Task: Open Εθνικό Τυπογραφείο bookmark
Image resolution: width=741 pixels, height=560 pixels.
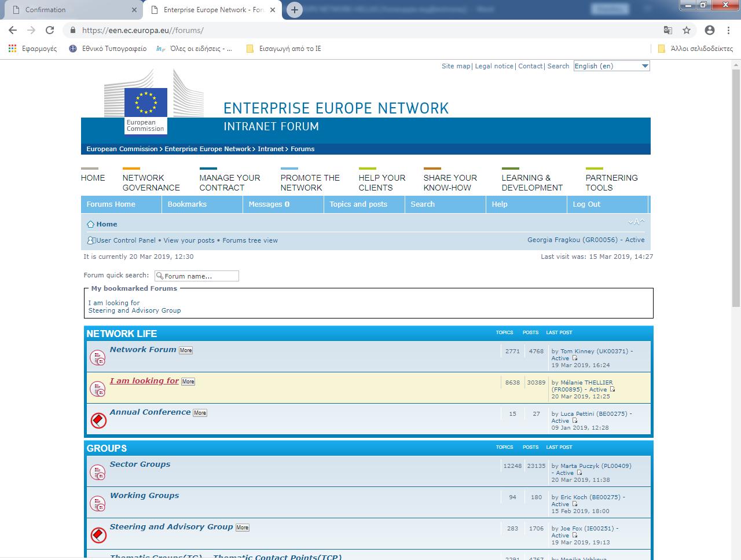Action: pos(108,49)
